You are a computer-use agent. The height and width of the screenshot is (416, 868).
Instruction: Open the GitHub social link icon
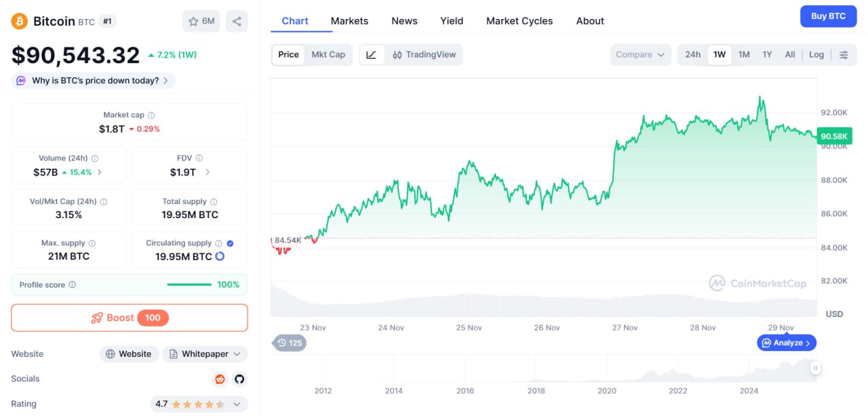coord(239,379)
